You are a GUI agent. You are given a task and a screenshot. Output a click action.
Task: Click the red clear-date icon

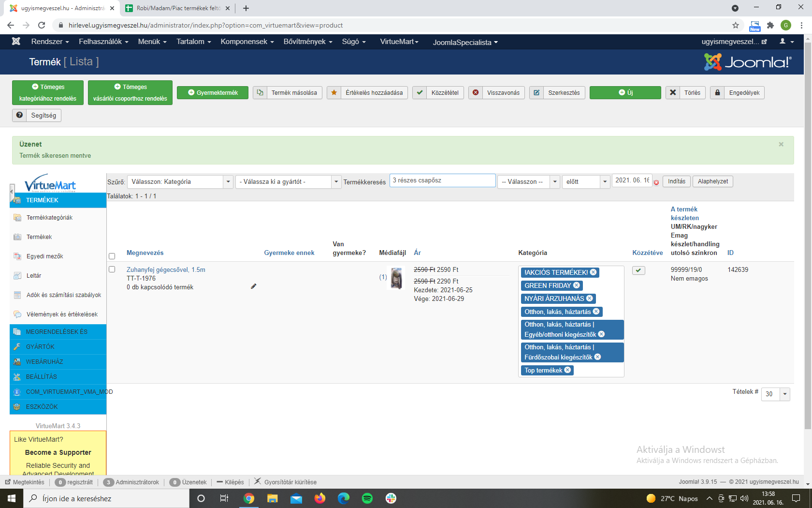656,182
